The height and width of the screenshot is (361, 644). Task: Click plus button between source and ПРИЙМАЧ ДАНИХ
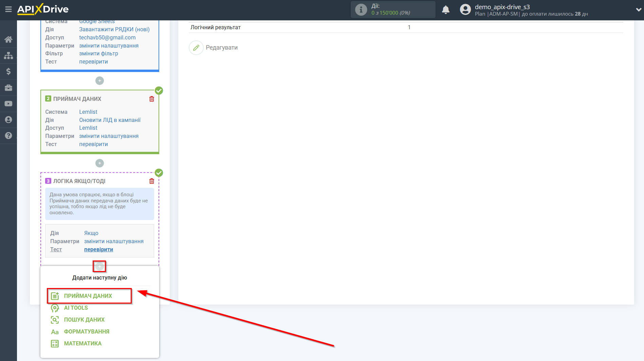point(99,80)
